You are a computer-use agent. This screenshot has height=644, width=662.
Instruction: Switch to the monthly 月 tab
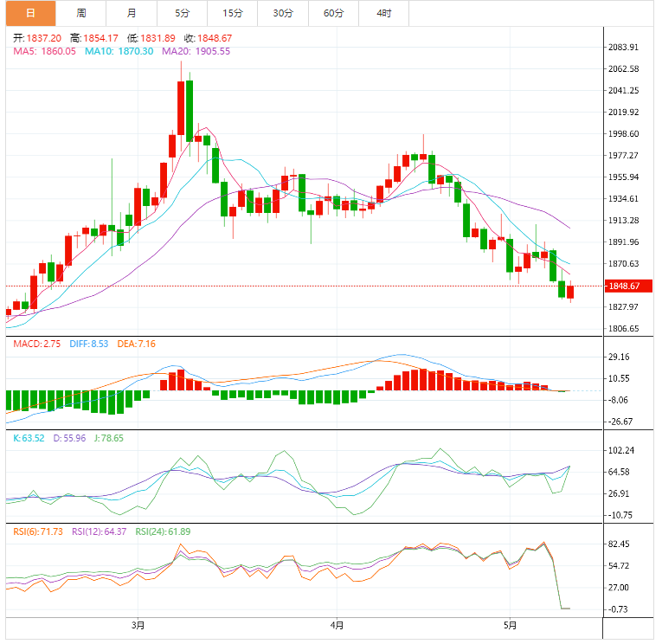[x=132, y=13]
